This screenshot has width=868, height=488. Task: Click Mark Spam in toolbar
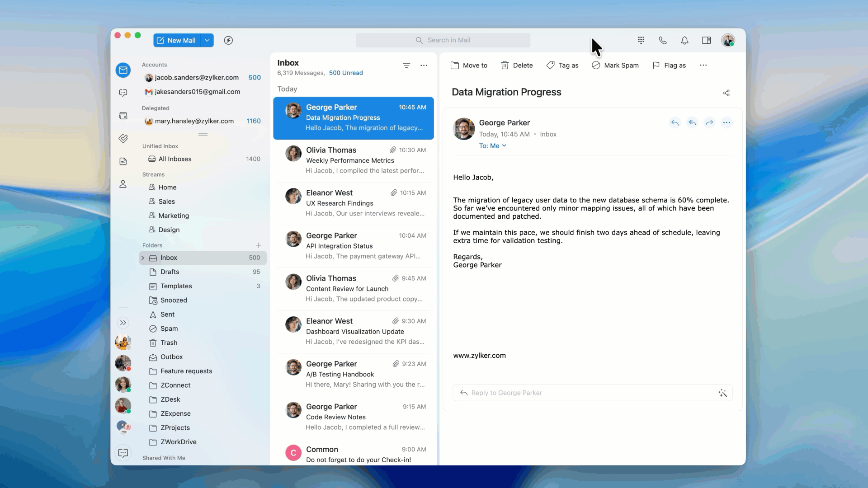(x=615, y=66)
